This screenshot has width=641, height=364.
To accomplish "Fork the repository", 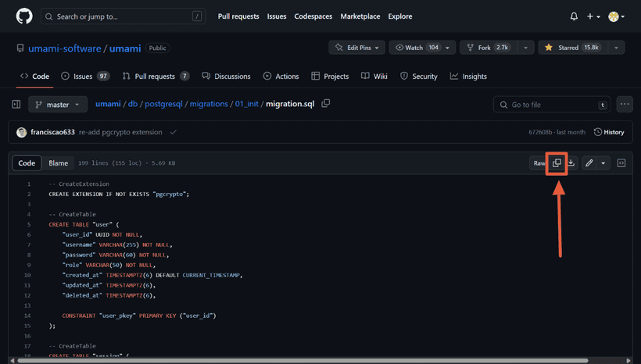I will 489,48.
